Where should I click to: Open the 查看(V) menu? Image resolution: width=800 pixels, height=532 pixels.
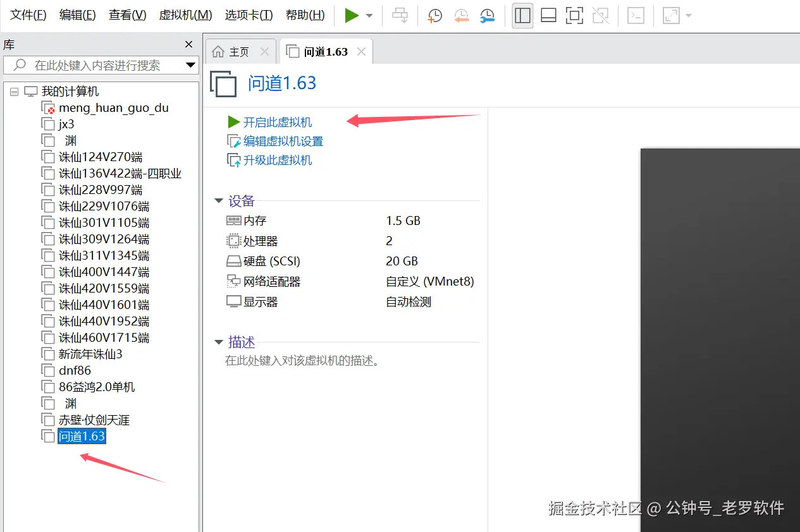(127, 15)
